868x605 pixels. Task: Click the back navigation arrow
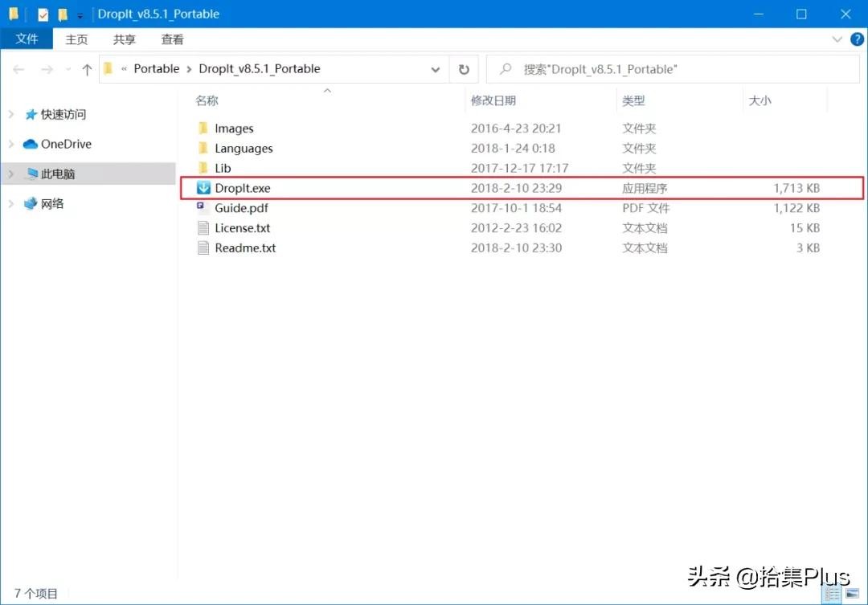click(18, 70)
